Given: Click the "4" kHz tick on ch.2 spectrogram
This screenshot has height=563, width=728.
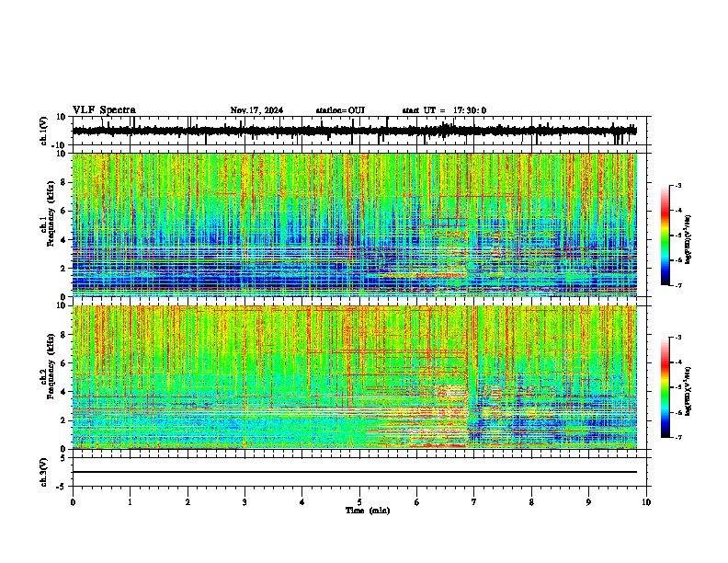Looking at the screenshot, I should tap(64, 392).
